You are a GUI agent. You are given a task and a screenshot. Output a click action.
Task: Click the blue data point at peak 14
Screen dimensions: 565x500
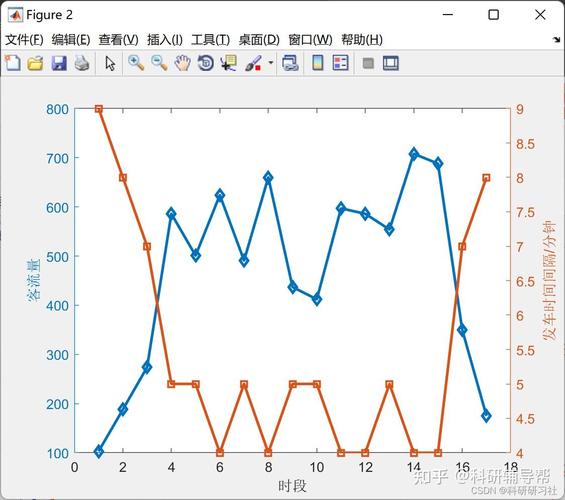click(x=414, y=154)
